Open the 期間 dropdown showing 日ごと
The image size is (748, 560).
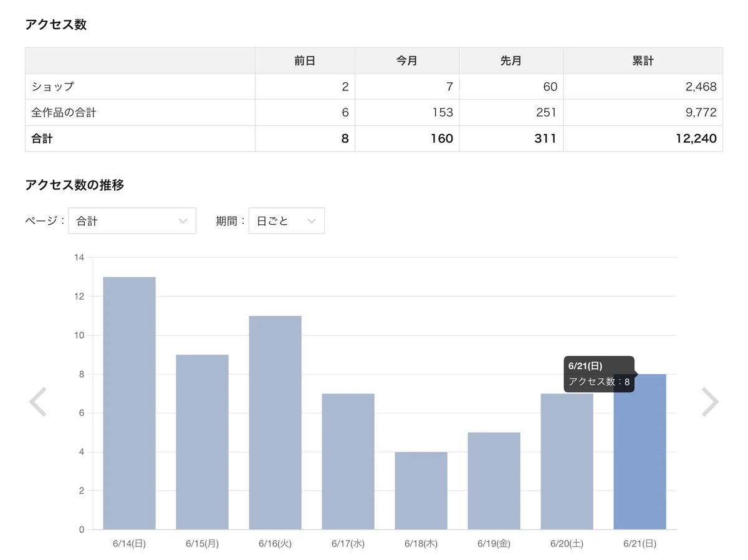(x=287, y=221)
